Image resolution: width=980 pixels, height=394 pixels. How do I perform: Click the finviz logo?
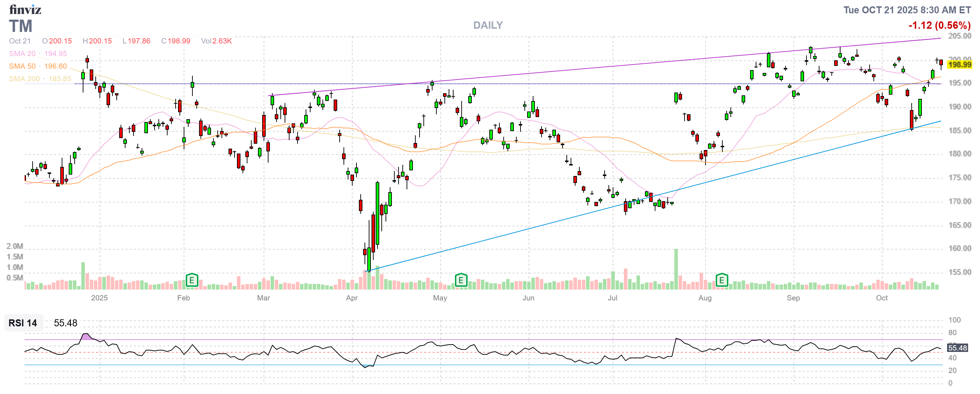pyautogui.click(x=25, y=9)
